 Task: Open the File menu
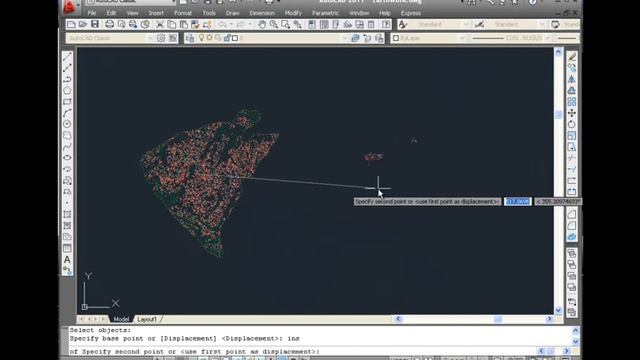point(92,13)
